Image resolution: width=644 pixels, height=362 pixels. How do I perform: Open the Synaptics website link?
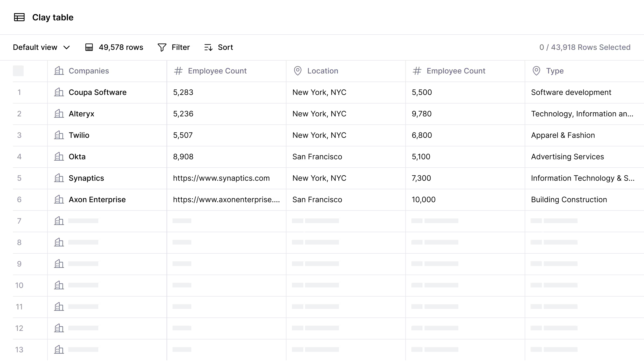221,178
